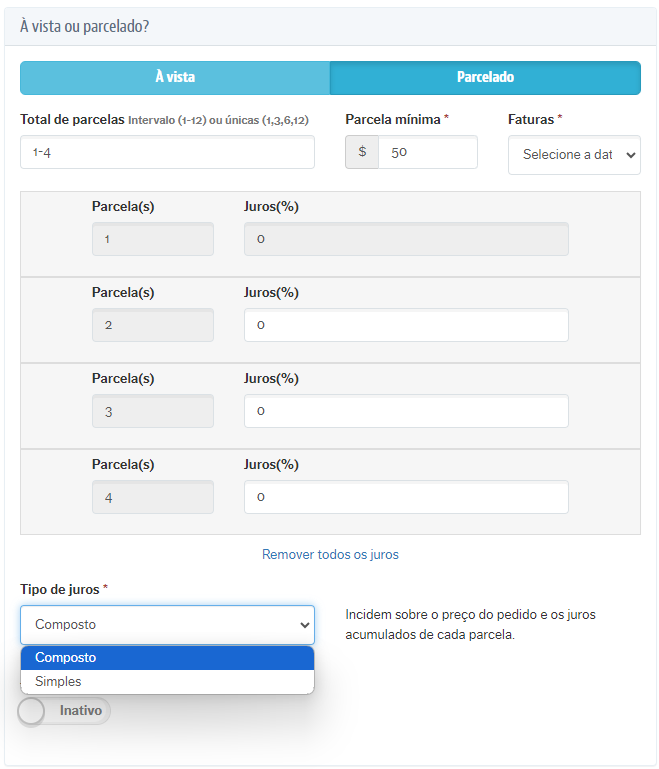Toggle the Inativo switch
Screen dimensions: 659x769
[x=64, y=711]
